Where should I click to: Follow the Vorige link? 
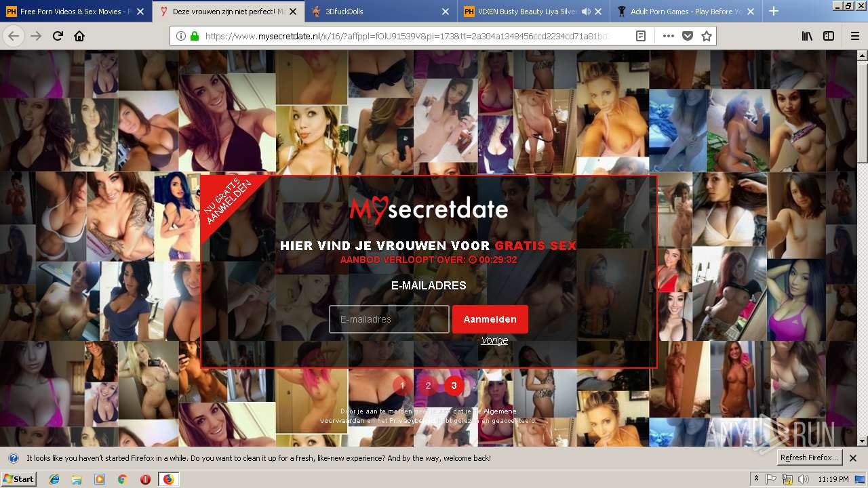(494, 341)
